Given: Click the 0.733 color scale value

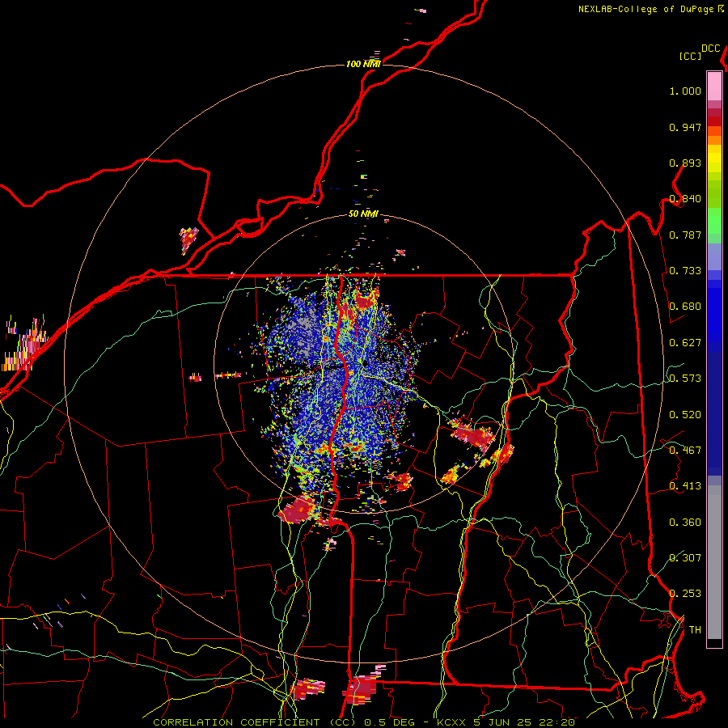Looking at the screenshot, I should coord(685,271).
